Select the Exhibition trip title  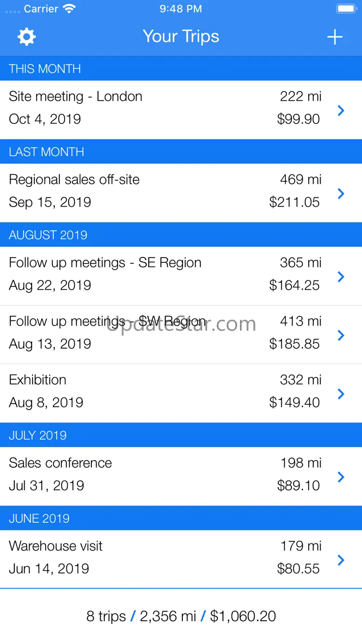38,380
